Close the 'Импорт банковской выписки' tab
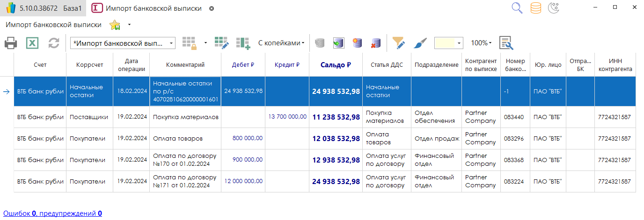Viewport: 644px width, 220px height. [212, 8]
